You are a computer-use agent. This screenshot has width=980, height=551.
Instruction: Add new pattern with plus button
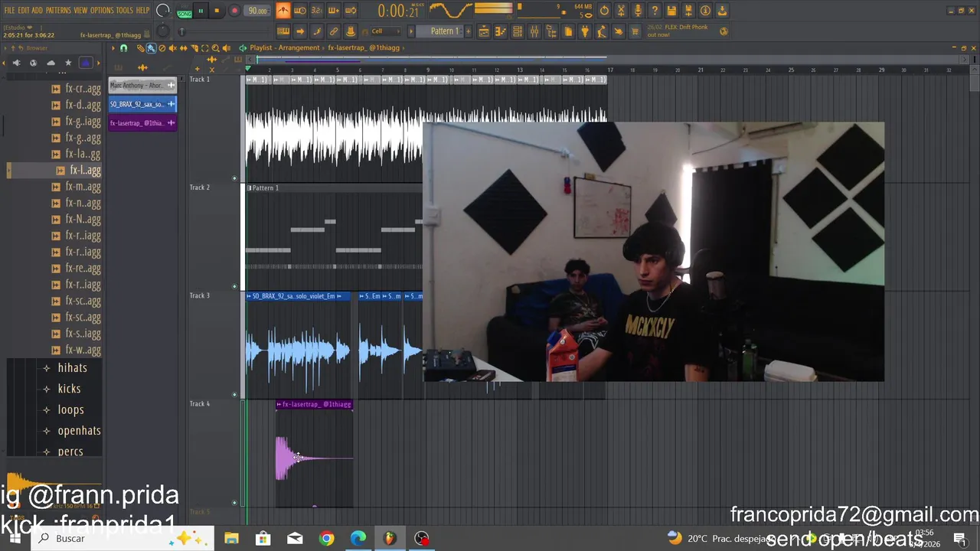[469, 31]
